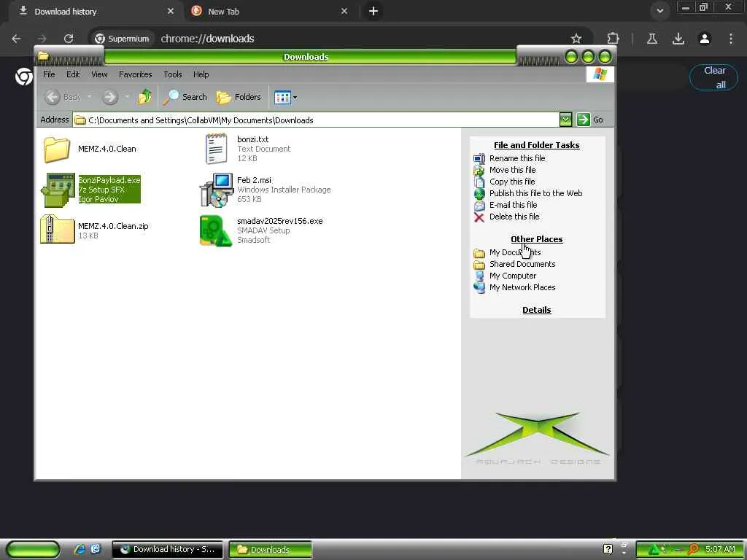This screenshot has height=560, width=747.
Task: Click Delete this file task
Action: click(514, 217)
